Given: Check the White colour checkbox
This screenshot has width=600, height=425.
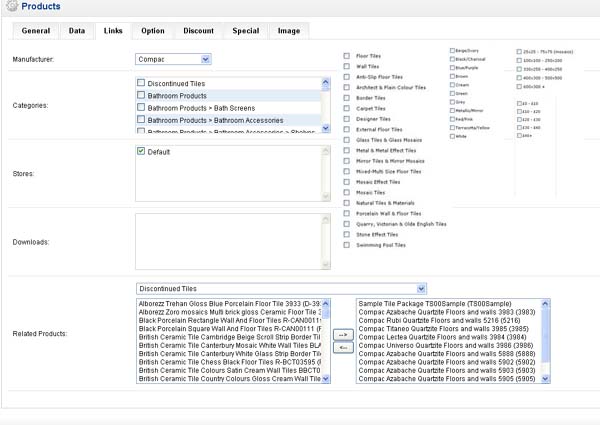Looking at the screenshot, I should pyautogui.click(x=452, y=136).
